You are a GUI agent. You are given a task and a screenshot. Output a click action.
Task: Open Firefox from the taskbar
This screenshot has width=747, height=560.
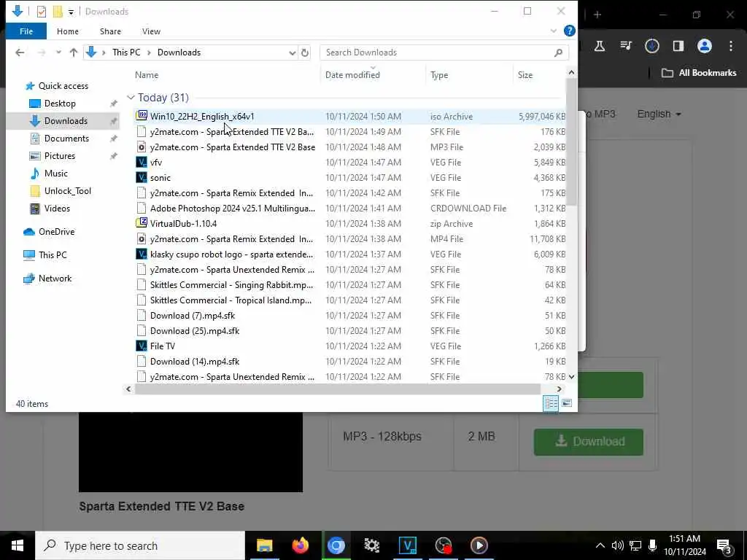(300, 545)
